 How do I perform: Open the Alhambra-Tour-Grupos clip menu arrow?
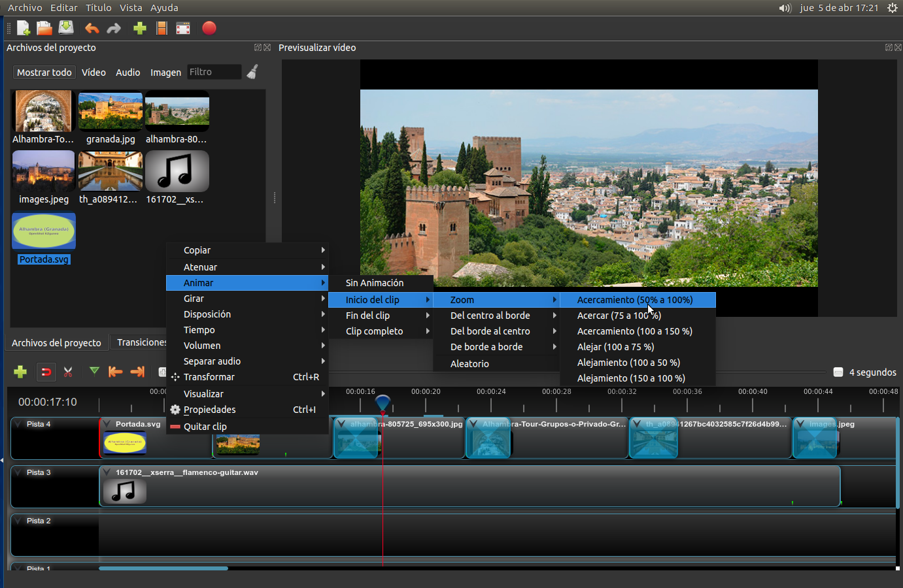pos(473,424)
